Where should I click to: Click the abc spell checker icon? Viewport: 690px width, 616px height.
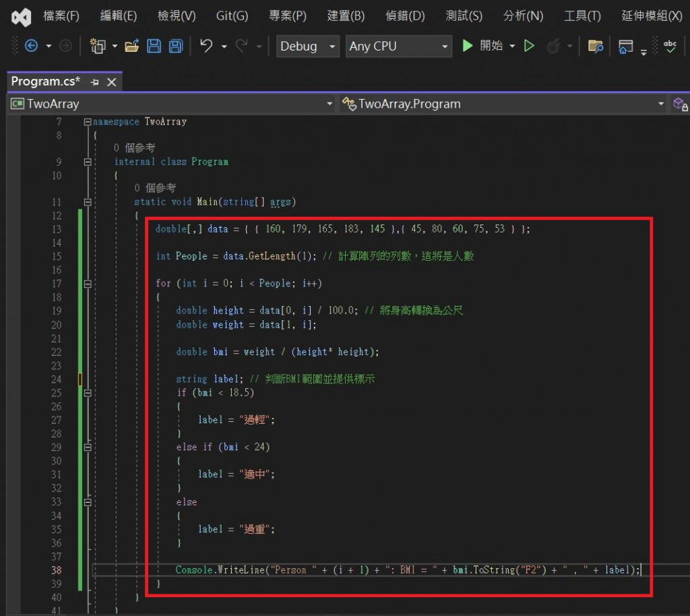point(670,46)
